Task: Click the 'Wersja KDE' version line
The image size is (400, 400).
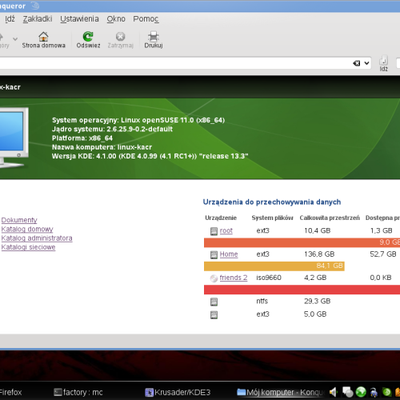Action: pos(150,156)
